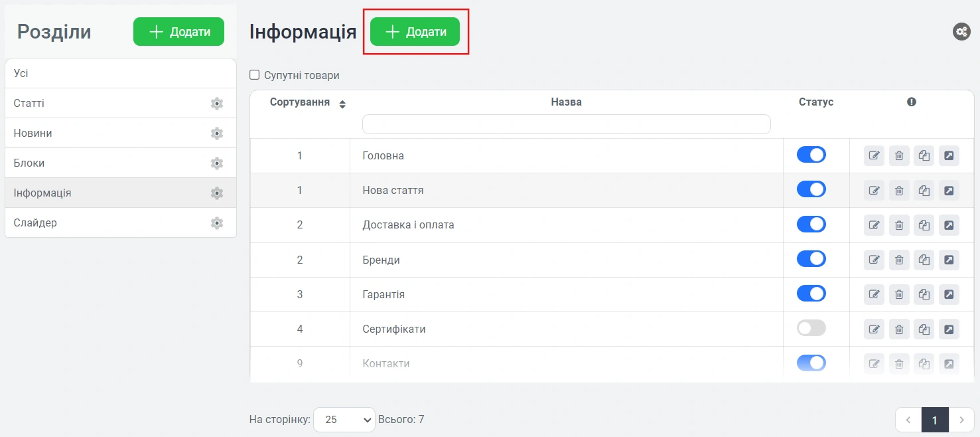Click the top-right module settings gears icon
Screen dimensions: 980x437
pos(961,31)
